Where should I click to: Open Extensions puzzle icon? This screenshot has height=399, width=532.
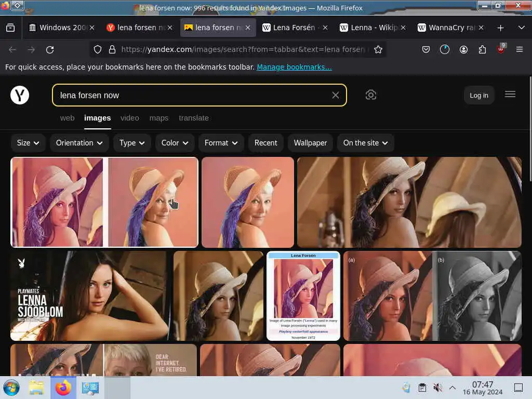pos(482,49)
